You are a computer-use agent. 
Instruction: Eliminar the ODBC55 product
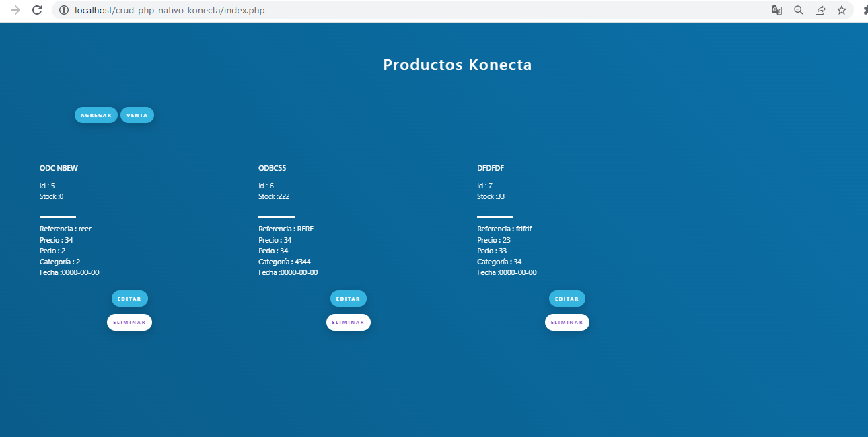click(349, 322)
